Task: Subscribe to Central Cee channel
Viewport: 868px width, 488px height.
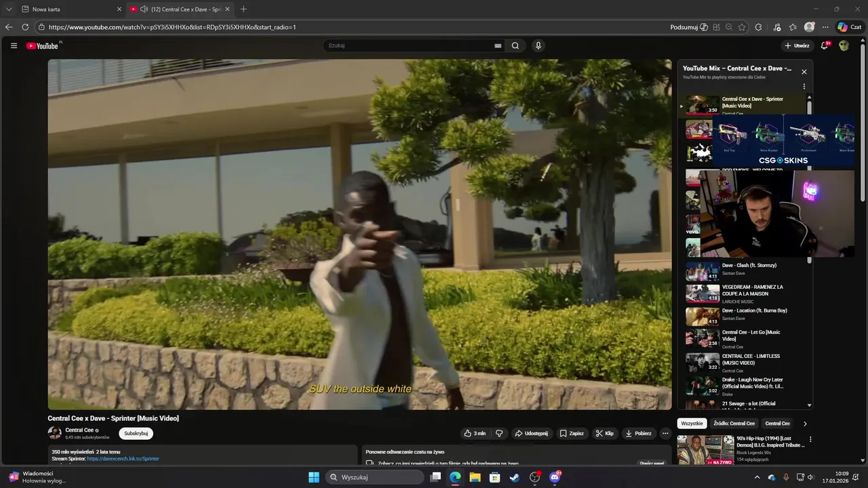Action: [136, 433]
